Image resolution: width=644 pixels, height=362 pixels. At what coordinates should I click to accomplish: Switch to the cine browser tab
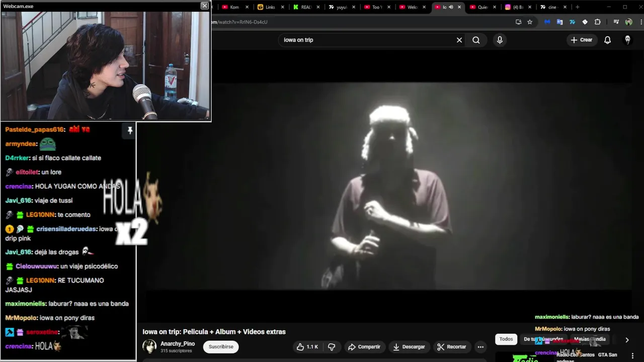[x=552, y=7]
